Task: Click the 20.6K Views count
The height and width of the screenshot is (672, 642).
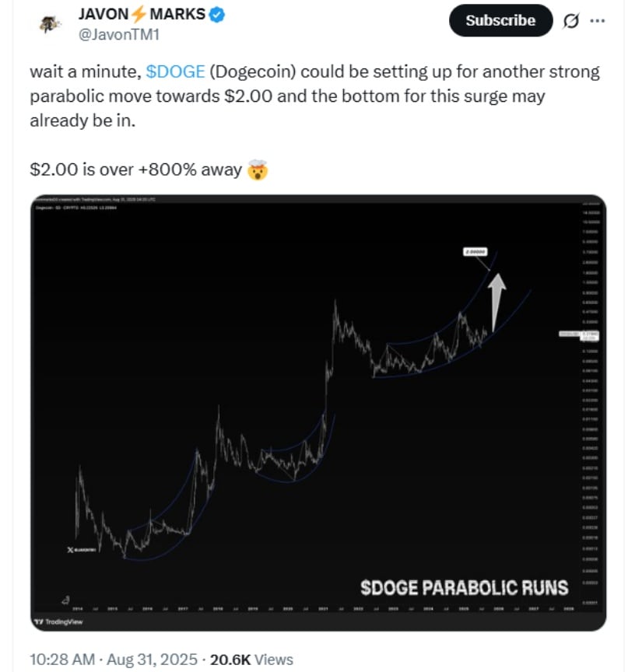Action: [251, 659]
